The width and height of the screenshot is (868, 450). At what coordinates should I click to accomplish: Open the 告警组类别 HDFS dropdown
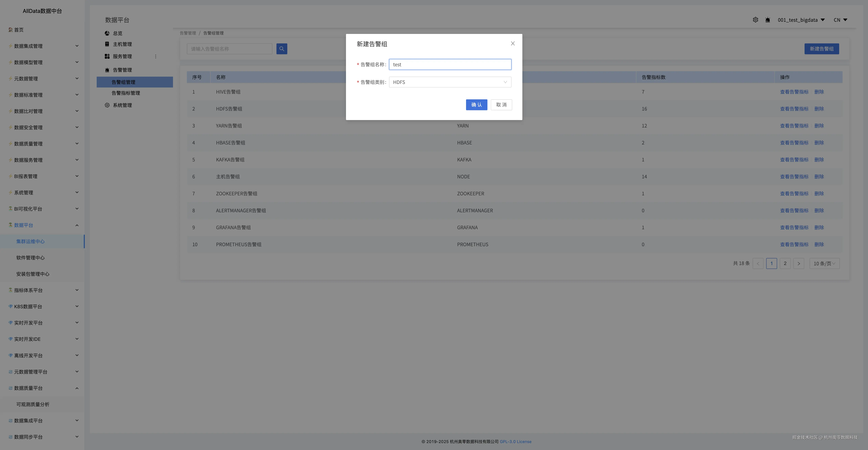coord(450,82)
